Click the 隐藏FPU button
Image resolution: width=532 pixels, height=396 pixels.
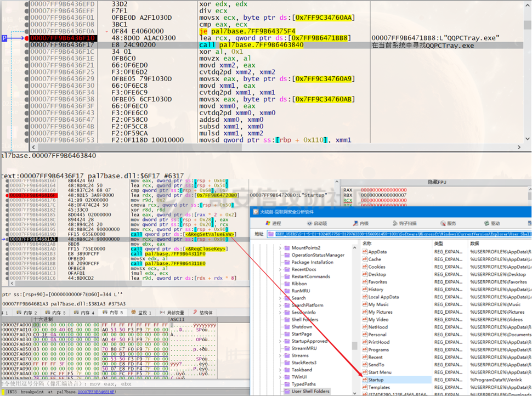click(437, 182)
